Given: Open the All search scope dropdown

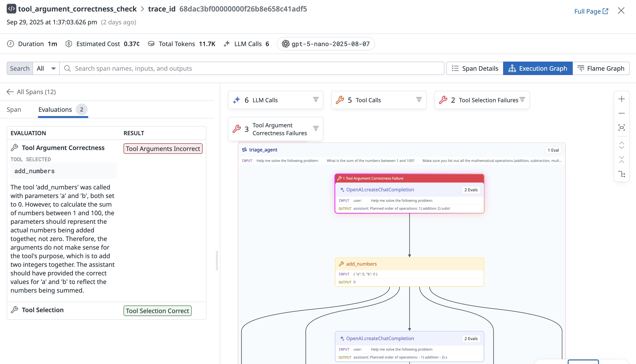Looking at the screenshot, I should coord(46,69).
